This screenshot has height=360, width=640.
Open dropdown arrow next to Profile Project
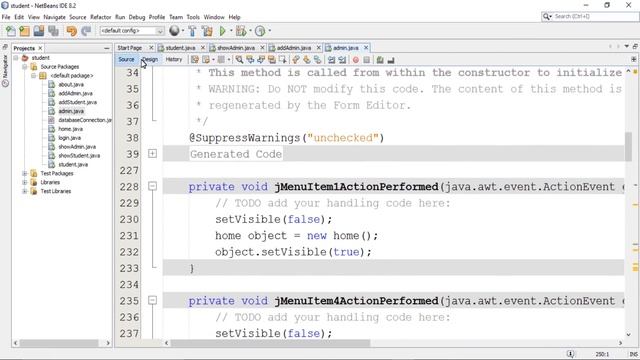coord(269,31)
